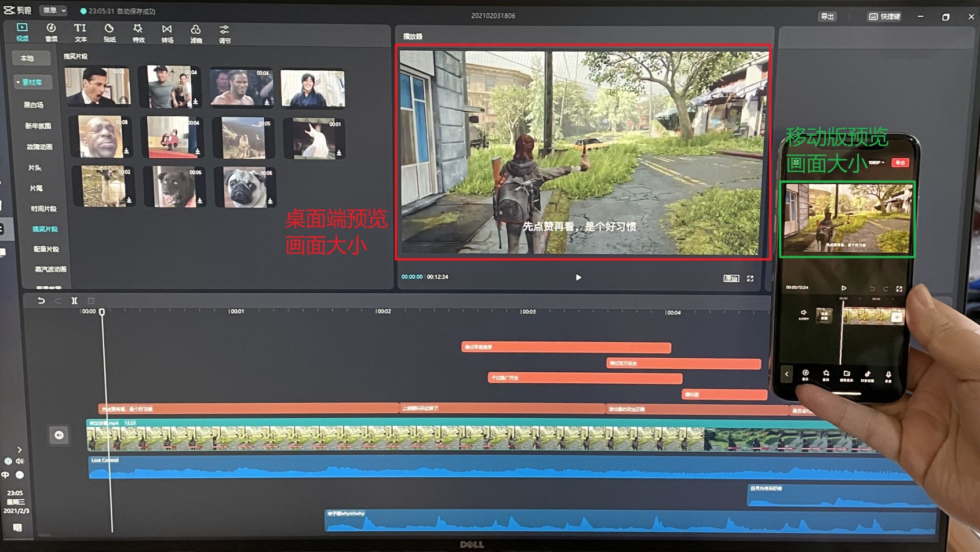Select the two men laughing clip
Screen dimensions: 980x552
[x=171, y=86]
